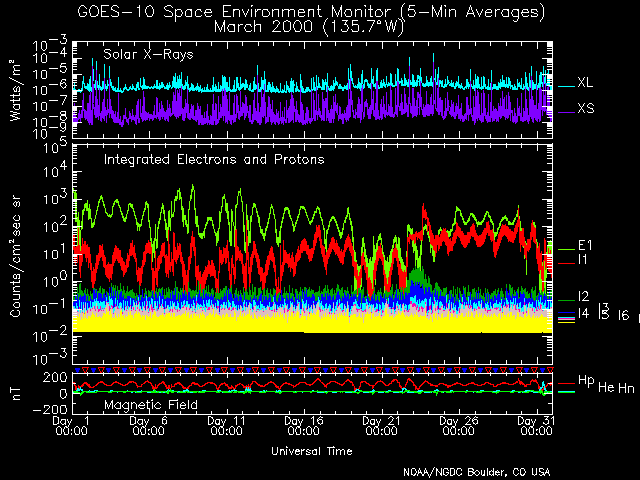This screenshot has height=480, width=640.
Task: Click the 'Universal Time' x-axis label
Action: [312, 451]
